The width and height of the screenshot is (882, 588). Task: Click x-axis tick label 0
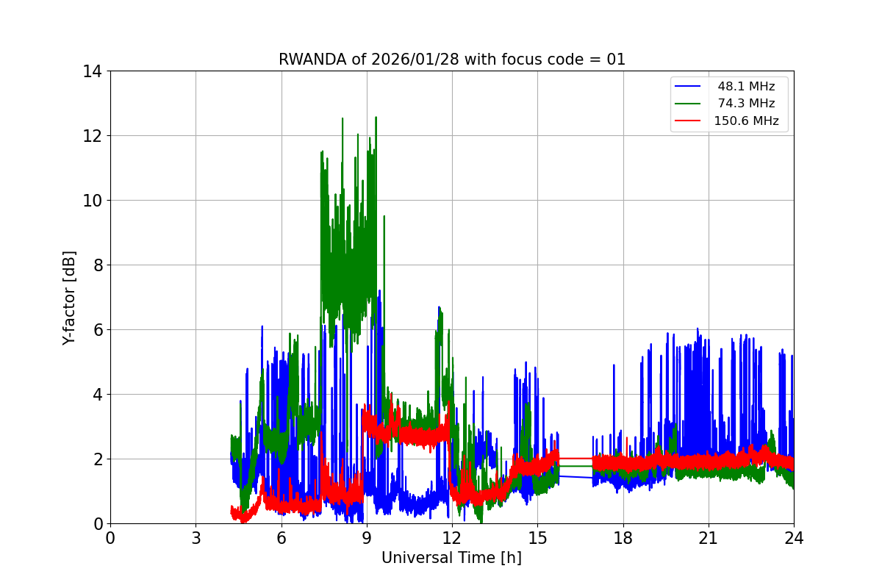pyautogui.click(x=110, y=537)
